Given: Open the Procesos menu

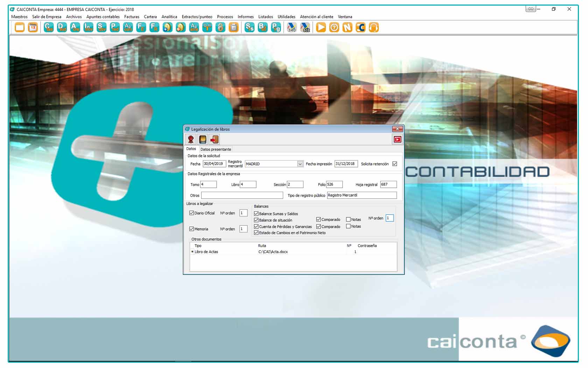Looking at the screenshot, I should pos(225,16).
